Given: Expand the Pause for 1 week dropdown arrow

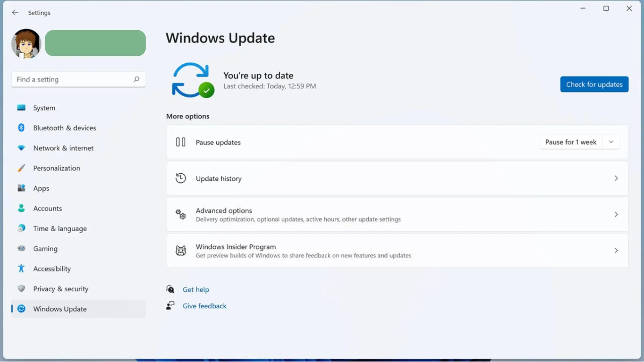Looking at the screenshot, I should [611, 142].
